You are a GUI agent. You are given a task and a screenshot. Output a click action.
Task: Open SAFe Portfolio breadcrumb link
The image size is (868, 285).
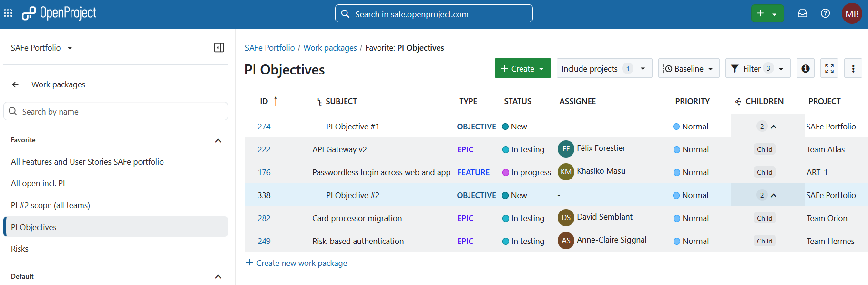(270, 48)
